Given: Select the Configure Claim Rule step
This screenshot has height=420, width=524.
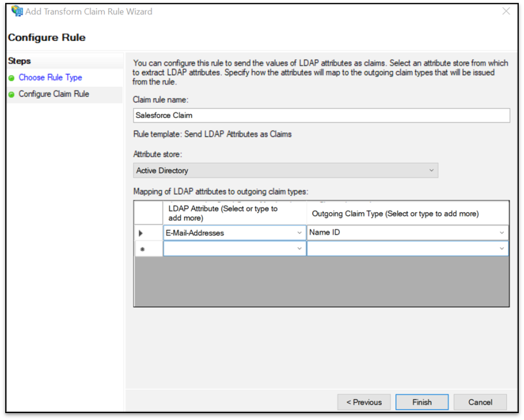Looking at the screenshot, I should 54,94.
